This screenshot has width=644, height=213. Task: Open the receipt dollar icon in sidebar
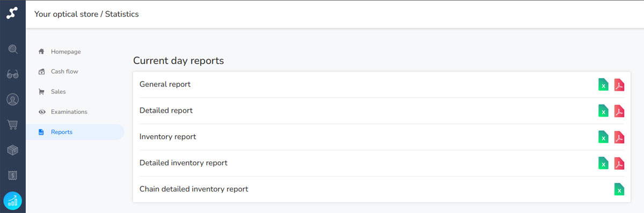click(x=13, y=175)
